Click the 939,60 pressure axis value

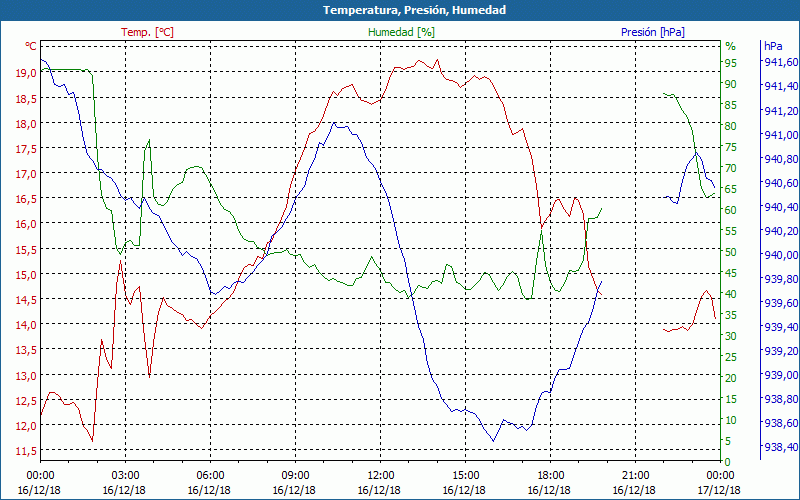(780, 303)
